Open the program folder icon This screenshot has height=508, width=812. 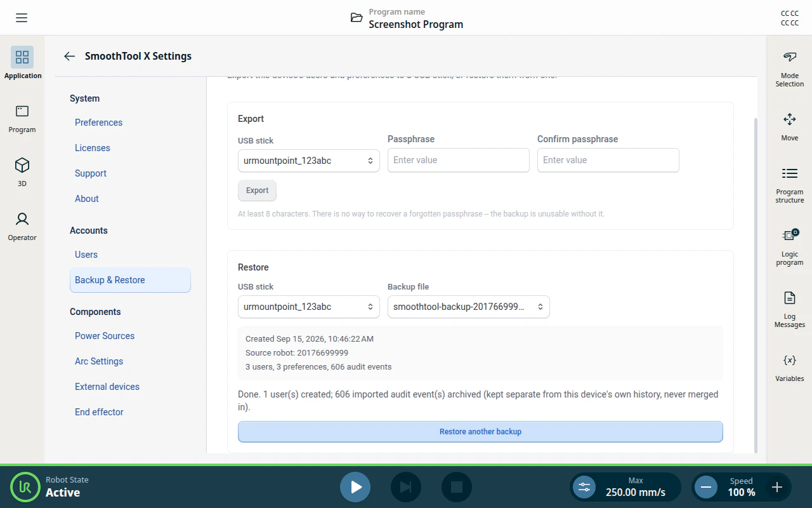(357, 18)
